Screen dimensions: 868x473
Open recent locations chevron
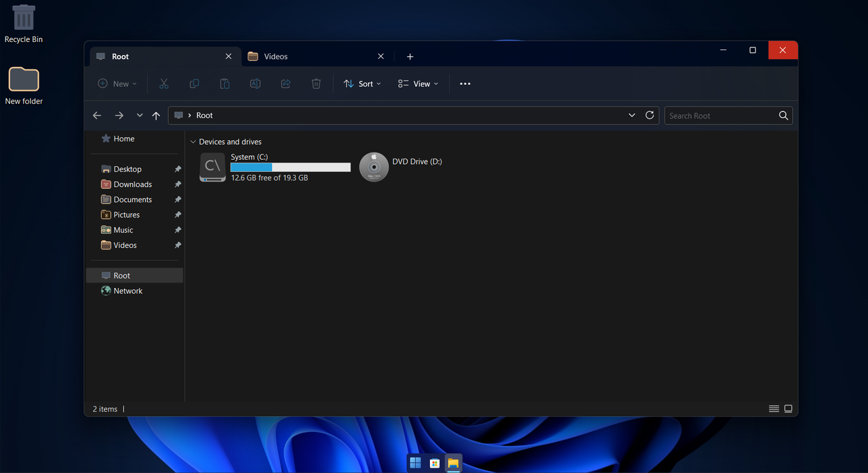pos(140,116)
